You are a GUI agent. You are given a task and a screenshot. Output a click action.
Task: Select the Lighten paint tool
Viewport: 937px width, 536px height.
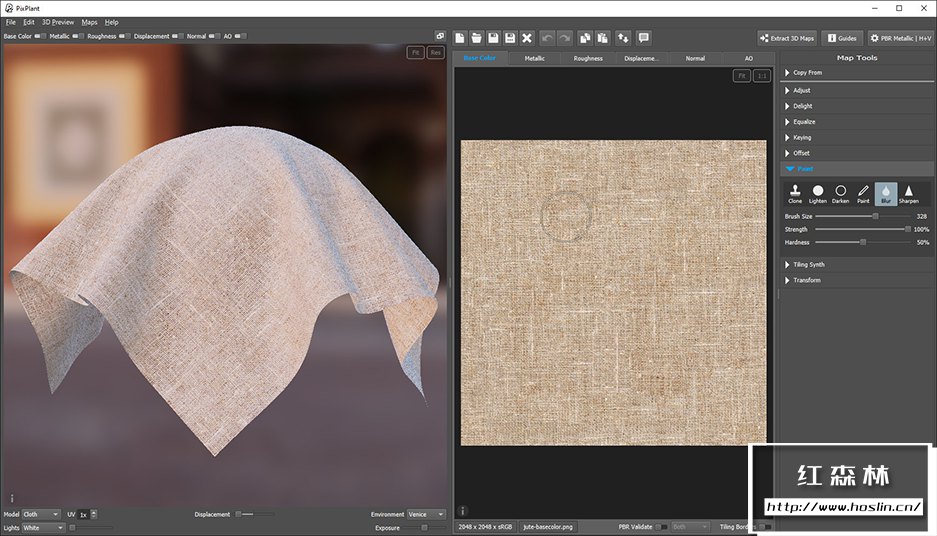[x=818, y=193]
